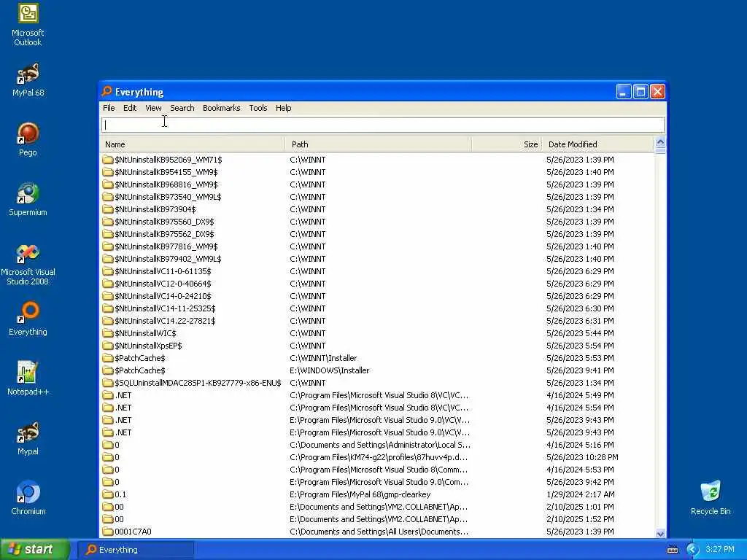This screenshot has height=560, width=747.
Task: Click the results vertical scrollbar thumb
Action: 660,150
